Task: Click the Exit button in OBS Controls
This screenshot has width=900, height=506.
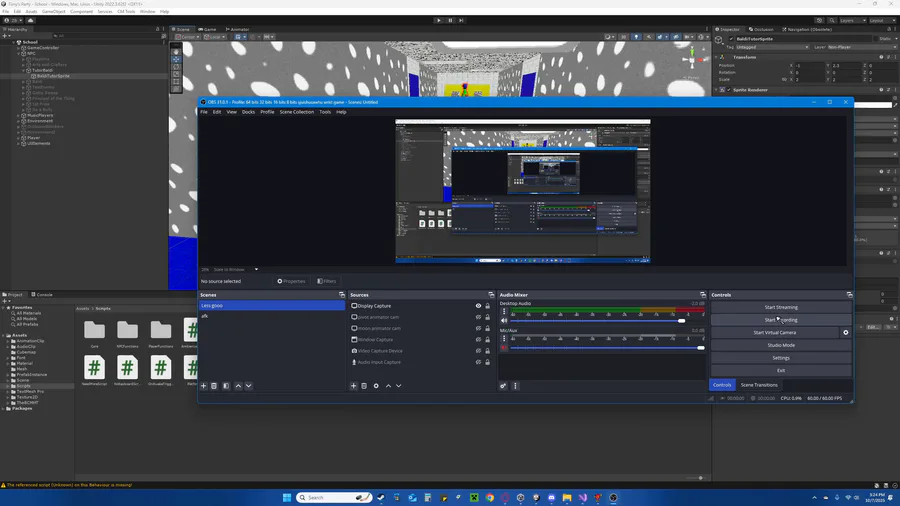Action: (x=781, y=370)
